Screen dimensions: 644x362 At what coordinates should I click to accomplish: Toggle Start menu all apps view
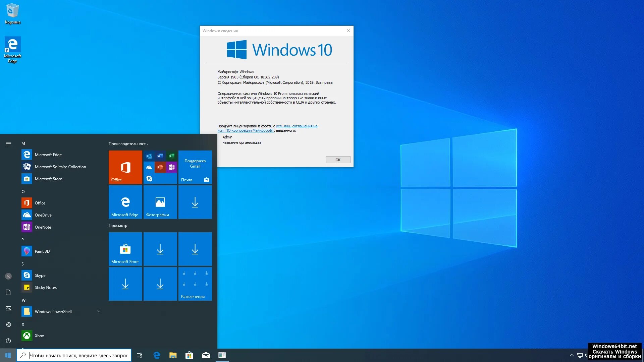click(8, 143)
